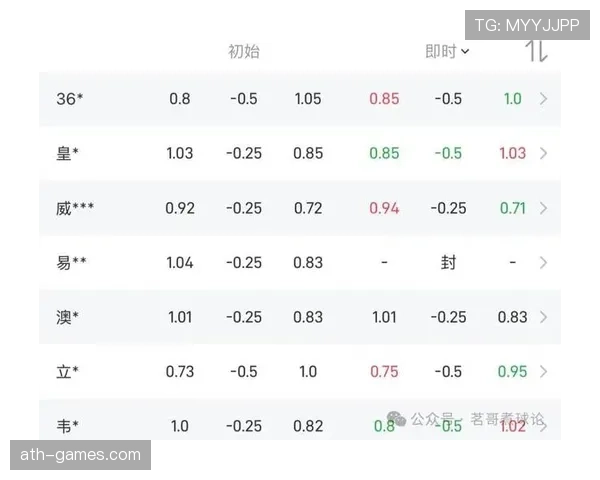This screenshot has width=600, height=480.
Task: Click the 韦* company name
Action: click(x=68, y=426)
